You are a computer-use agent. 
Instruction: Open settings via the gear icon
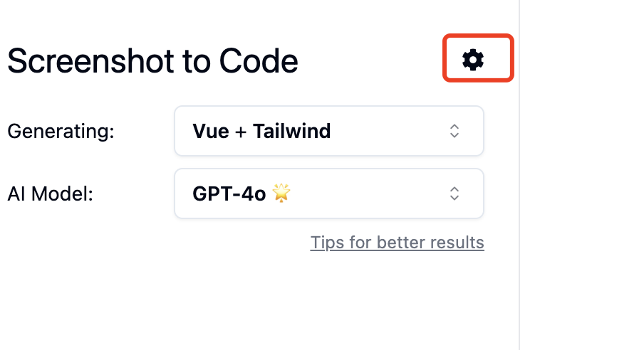click(473, 60)
